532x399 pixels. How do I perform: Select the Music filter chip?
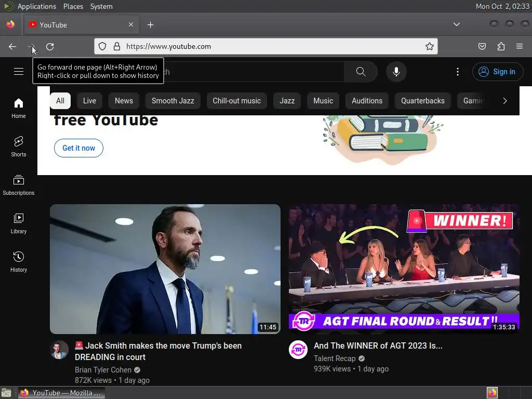(323, 101)
